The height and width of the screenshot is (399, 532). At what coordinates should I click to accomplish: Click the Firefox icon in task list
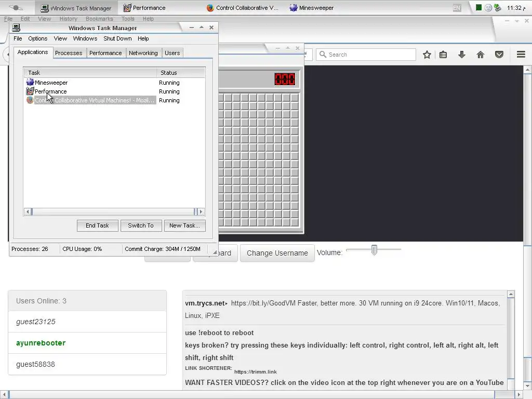pos(30,100)
